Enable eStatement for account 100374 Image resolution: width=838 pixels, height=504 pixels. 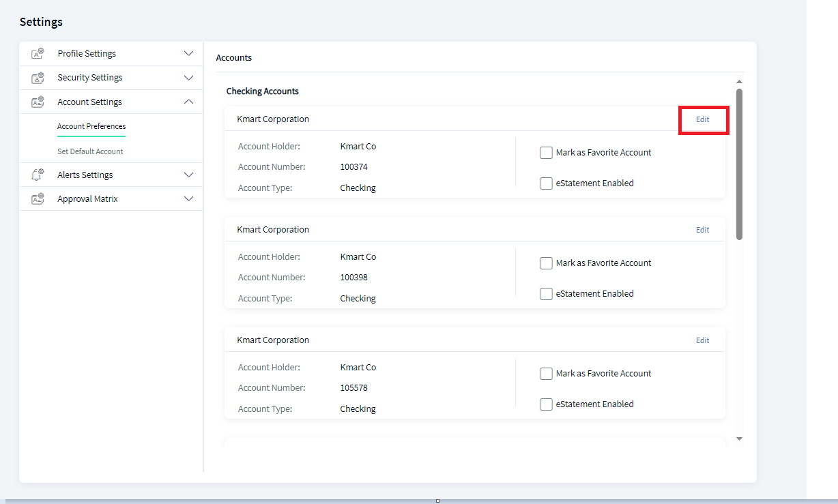[x=546, y=183]
